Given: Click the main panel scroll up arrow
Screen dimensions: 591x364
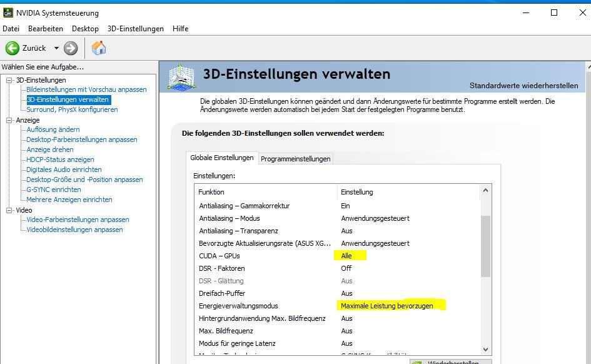Looking at the screenshot, I should 589,67.
